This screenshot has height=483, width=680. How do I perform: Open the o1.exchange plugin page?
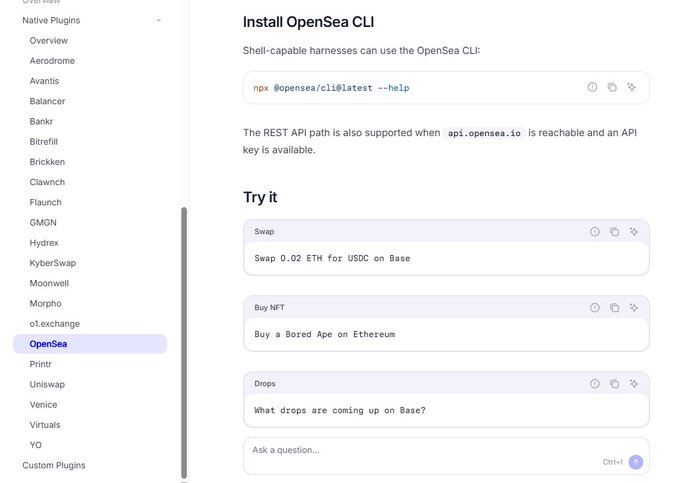55,324
